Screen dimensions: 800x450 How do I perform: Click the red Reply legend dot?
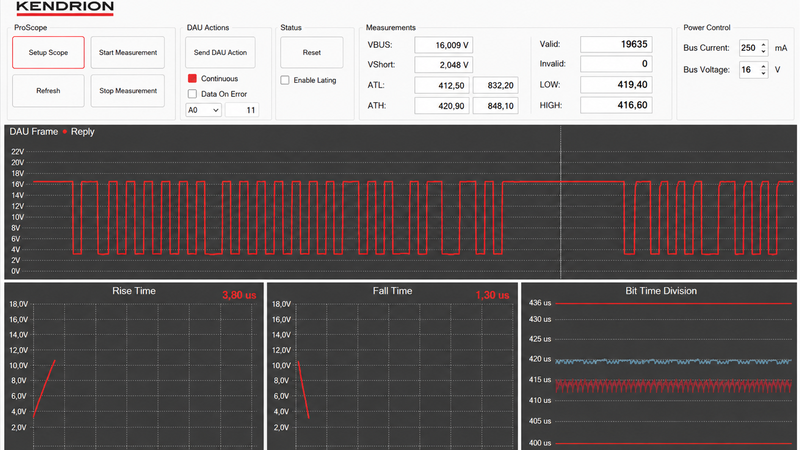[65, 132]
